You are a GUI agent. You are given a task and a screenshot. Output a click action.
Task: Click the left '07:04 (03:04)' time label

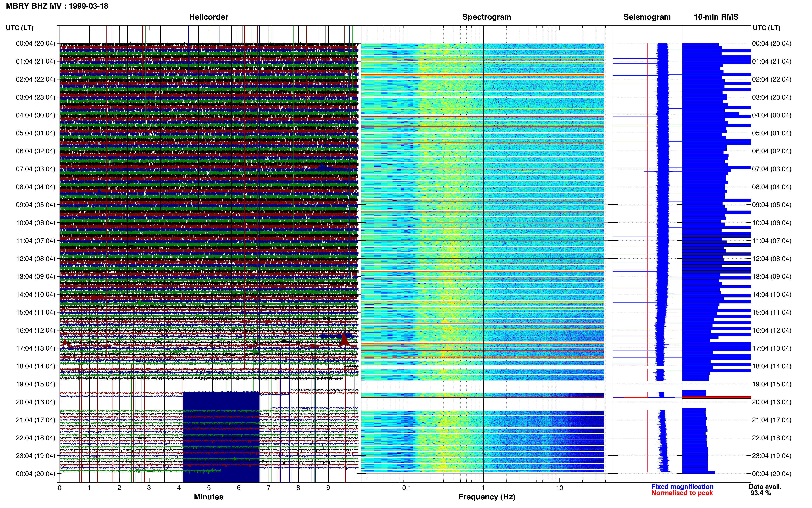point(36,169)
